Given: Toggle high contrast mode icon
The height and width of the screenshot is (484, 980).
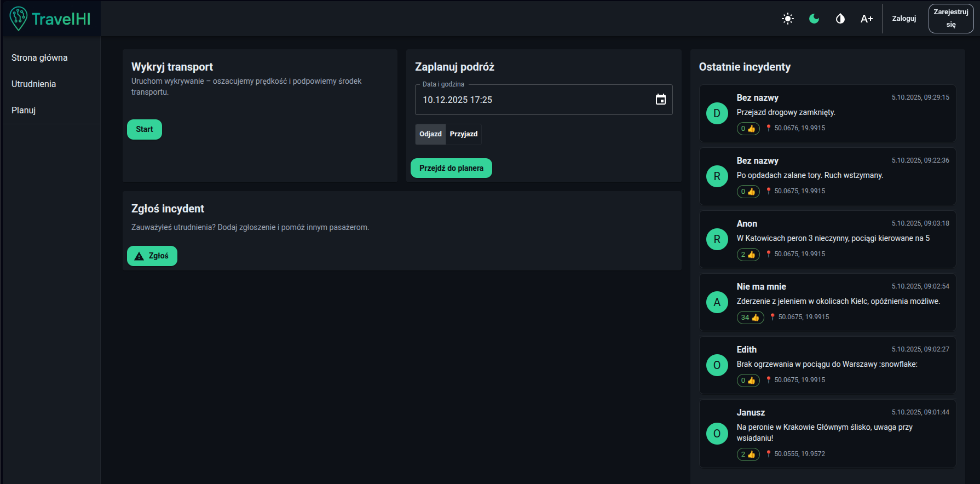Looking at the screenshot, I should pos(840,19).
